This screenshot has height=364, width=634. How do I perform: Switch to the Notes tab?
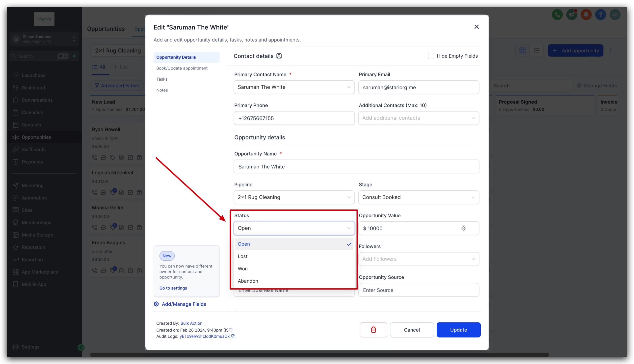(162, 90)
